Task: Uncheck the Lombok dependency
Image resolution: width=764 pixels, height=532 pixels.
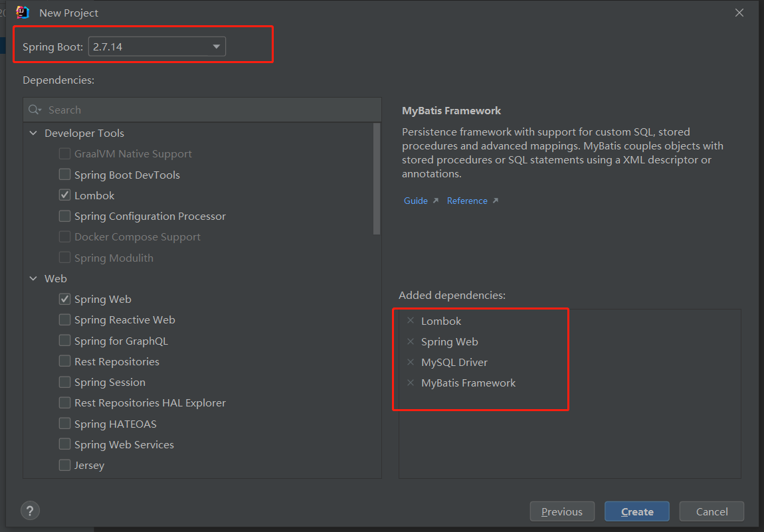Action: pyautogui.click(x=64, y=195)
